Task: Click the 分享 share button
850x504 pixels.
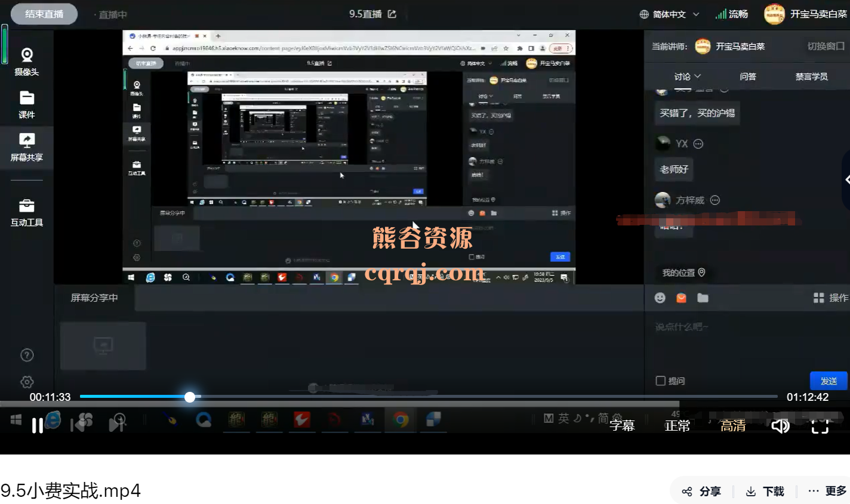Action: [701, 491]
